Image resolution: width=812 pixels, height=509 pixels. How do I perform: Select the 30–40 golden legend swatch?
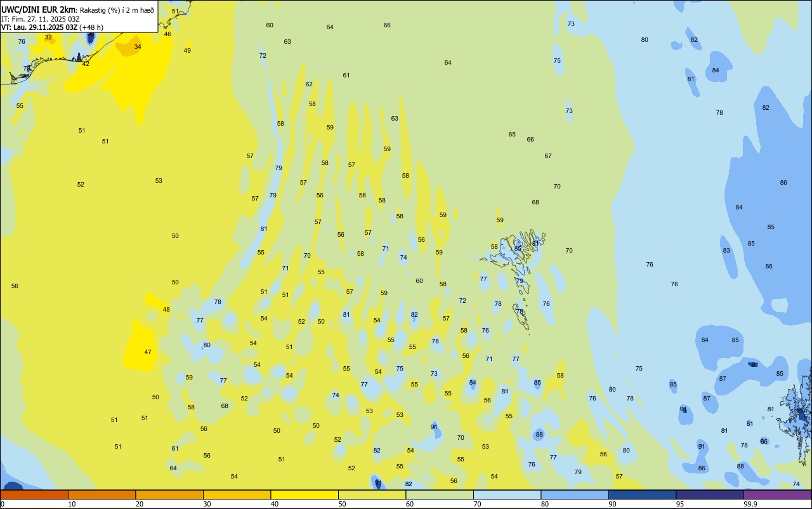tap(237, 494)
